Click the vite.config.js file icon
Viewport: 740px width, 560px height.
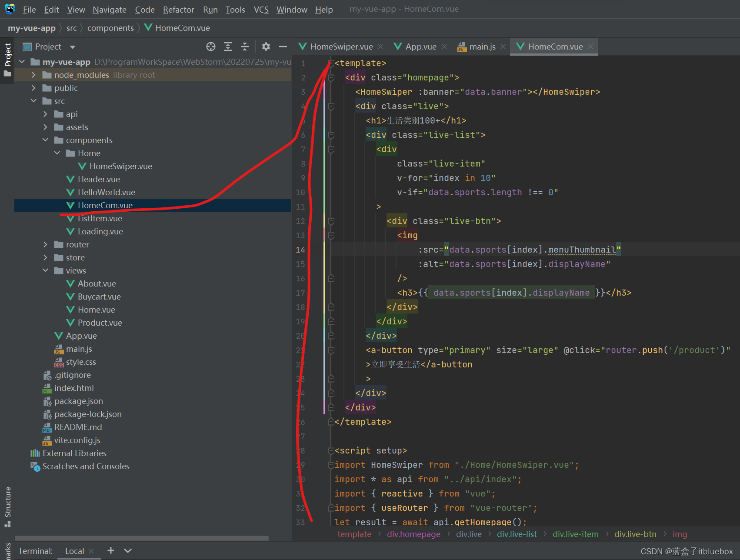47,440
